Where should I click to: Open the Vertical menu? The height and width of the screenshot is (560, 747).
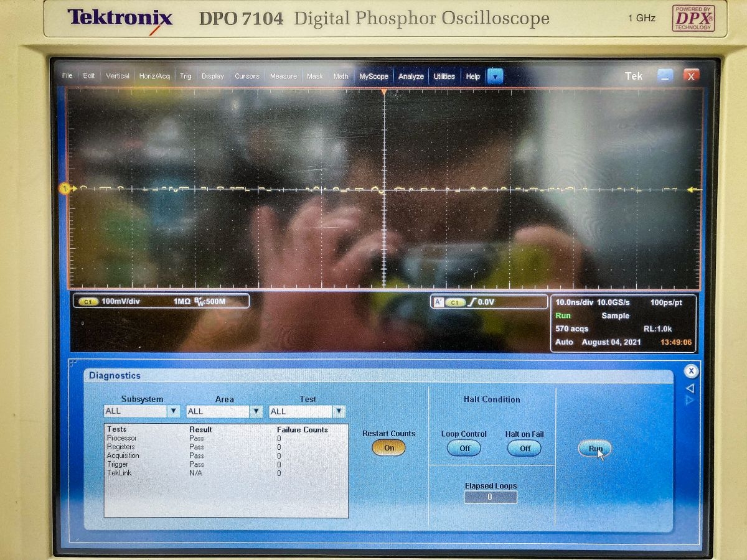pyautogui.click(x=118, y=76)
